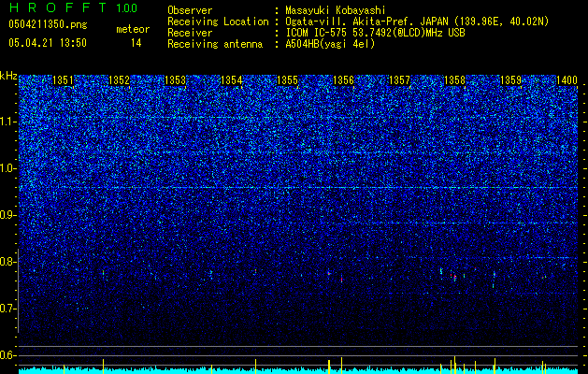
Task: Click the 1358 time marker
Action: 455,80
